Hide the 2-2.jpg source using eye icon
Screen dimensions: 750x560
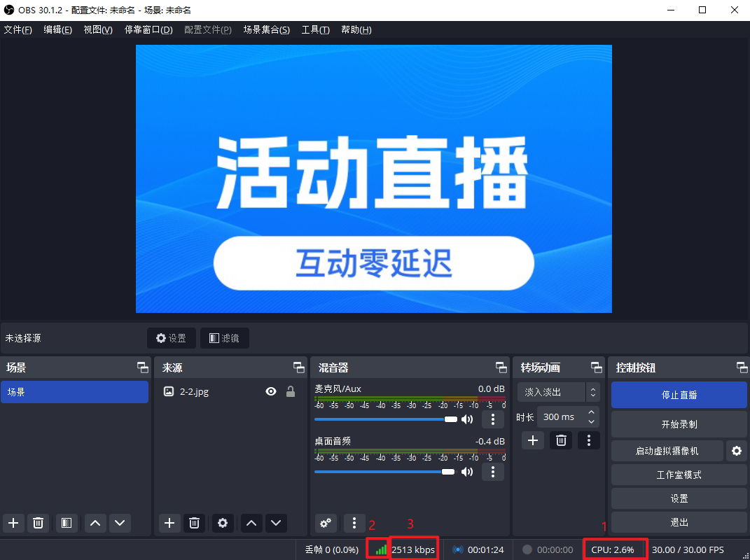pos(271,392)
